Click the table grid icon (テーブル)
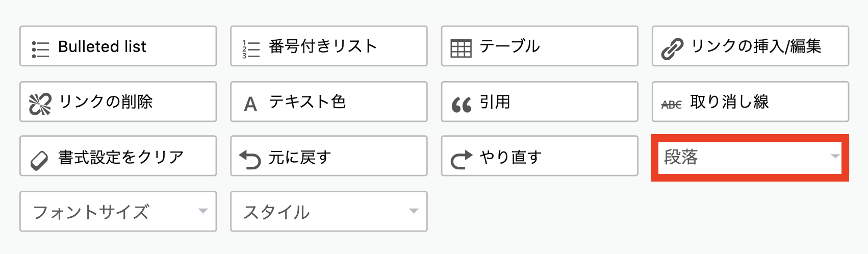Viewport: 868px width, 254px height. 461,49
